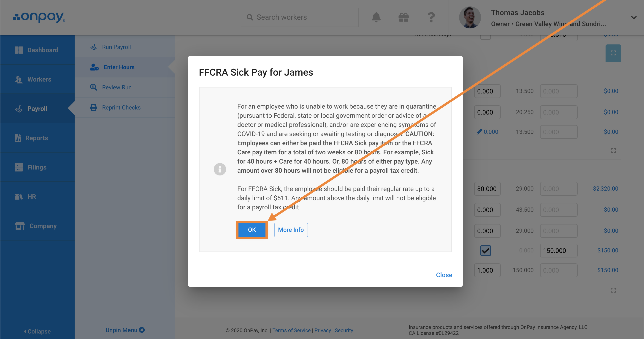This screenshot has width=644, height=339.
Task: Open the gift rewards icon
Action: click(403, 17)
